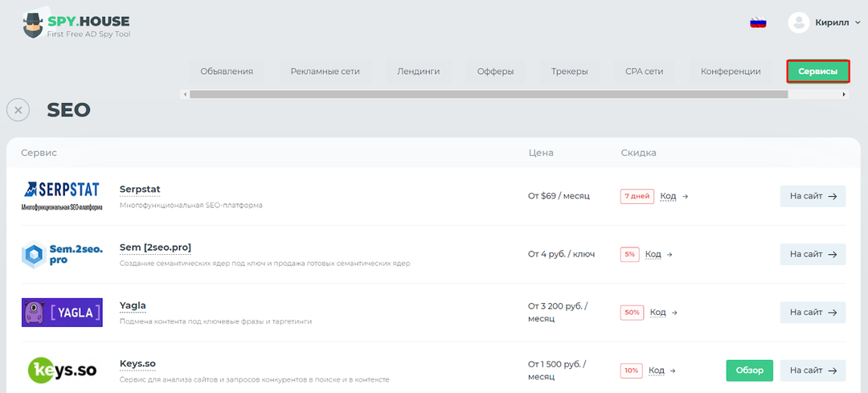Expand the Кирилл account dropdown
This screenshot has height=393, width=868.
[x=837, y=23]
